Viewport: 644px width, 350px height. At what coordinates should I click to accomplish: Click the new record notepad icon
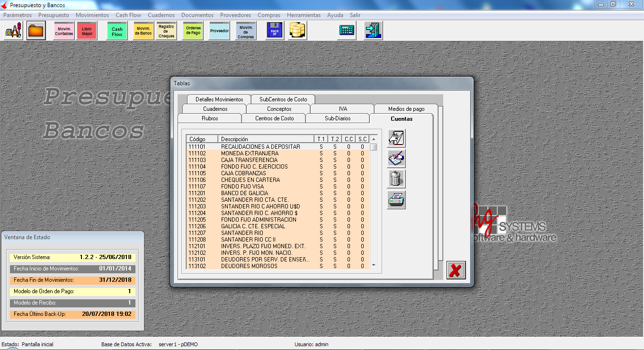tap(396, 138)
